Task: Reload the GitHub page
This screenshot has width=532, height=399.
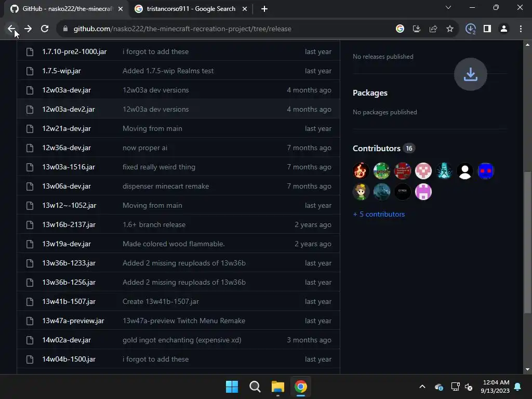Action: tap(45, 29)
